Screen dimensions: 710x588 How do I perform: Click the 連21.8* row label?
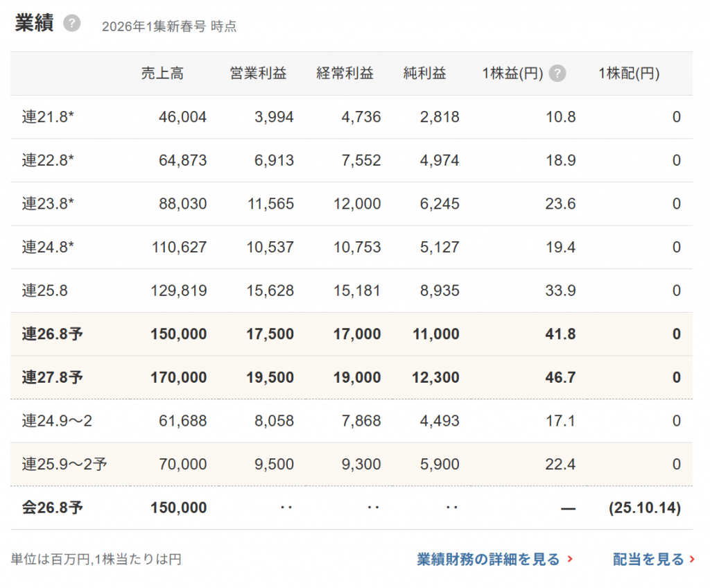click(x=48, y=117)
